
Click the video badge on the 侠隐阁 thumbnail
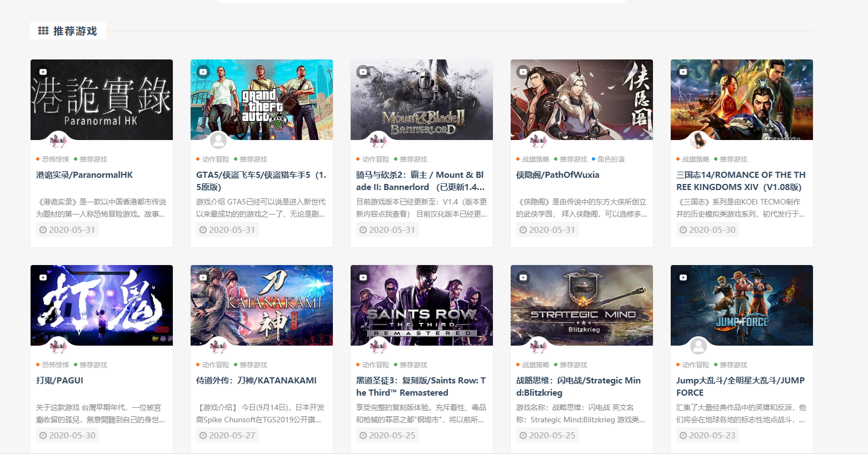523,72
